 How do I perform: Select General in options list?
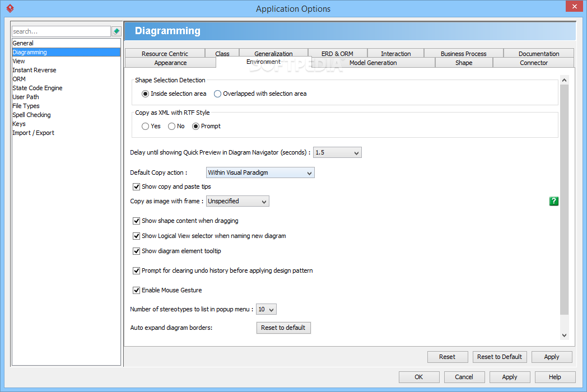(66, 43)
